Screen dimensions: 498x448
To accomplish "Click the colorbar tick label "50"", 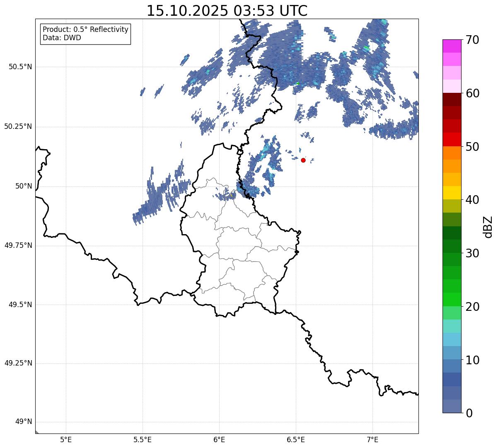I will click(x=472, y=147).
